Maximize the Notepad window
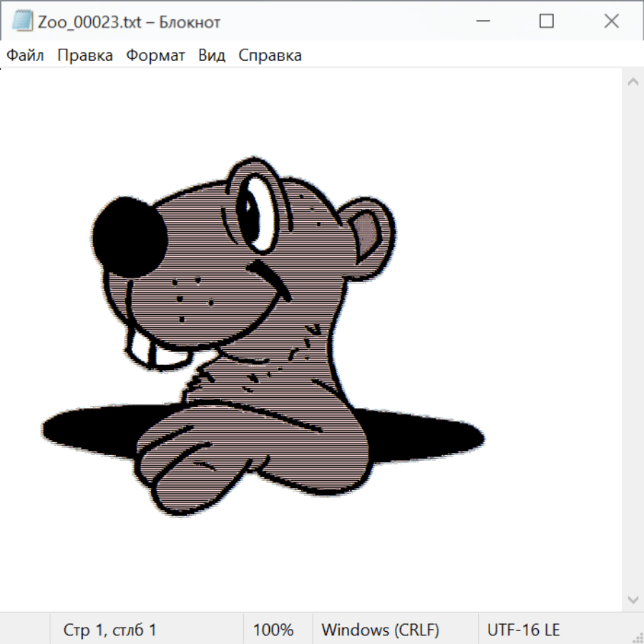The width and height of the screenshot is (644, 644). pos(547,21)
